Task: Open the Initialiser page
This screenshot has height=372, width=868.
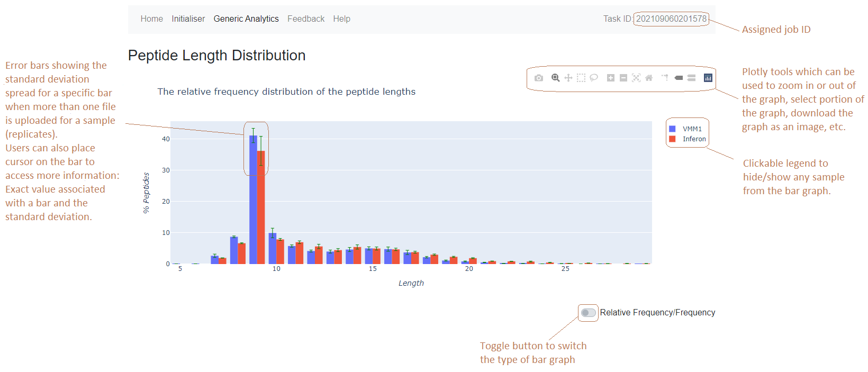Action: [188, 19]
